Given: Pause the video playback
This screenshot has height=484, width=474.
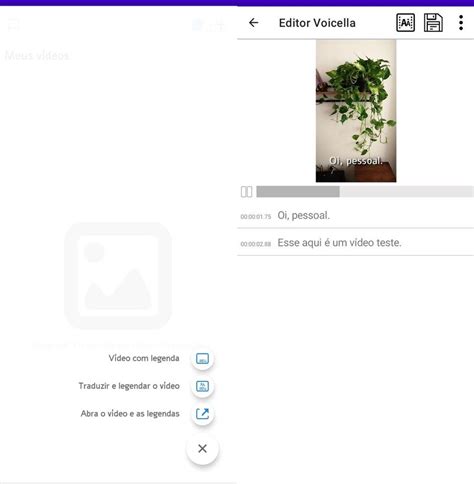Looking at the screenshot, I should point(246,192).
